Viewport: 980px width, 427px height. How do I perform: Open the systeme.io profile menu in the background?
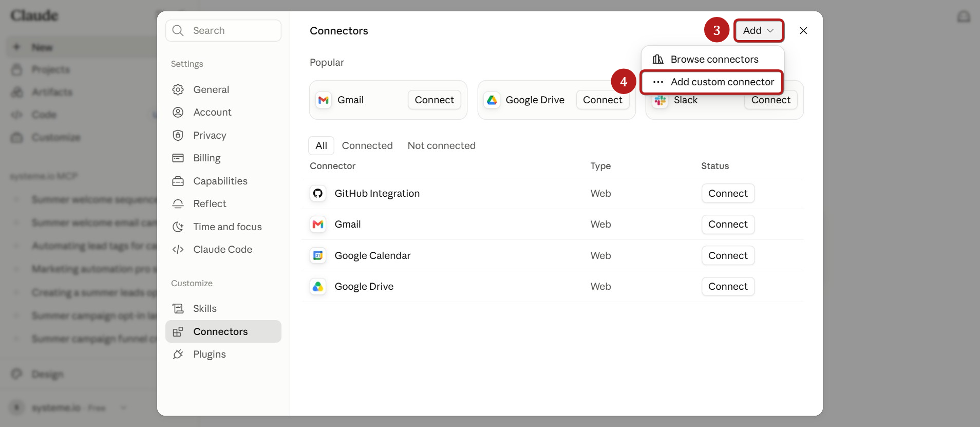pos(69,407)
